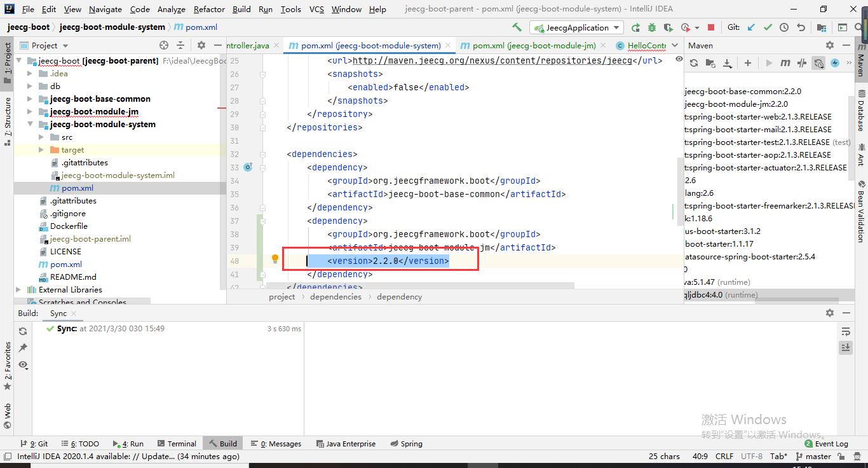Toggle tool window bars in status bar

click(7, 456)
